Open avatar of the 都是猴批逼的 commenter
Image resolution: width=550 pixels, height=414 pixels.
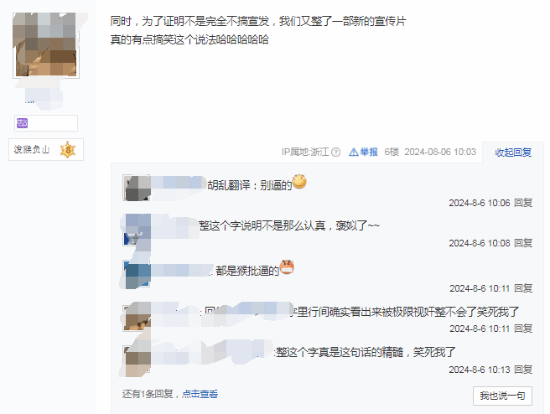[x=137, y=275]
